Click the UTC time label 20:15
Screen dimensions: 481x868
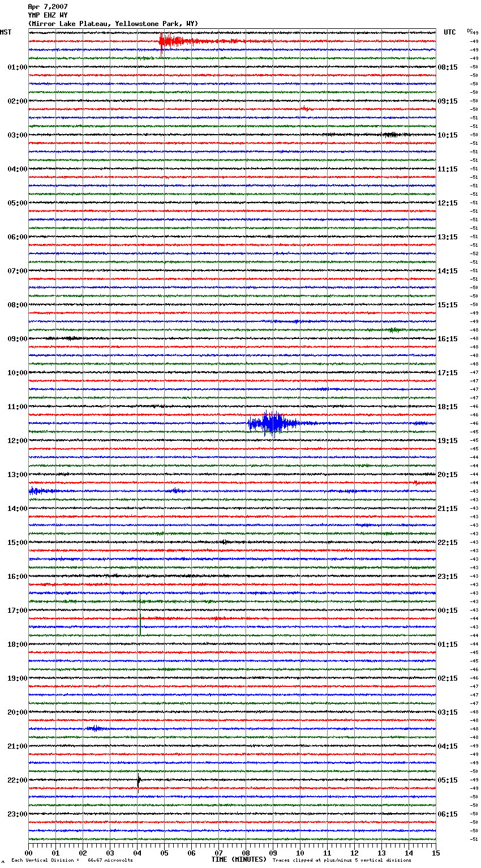pos(448,475)
